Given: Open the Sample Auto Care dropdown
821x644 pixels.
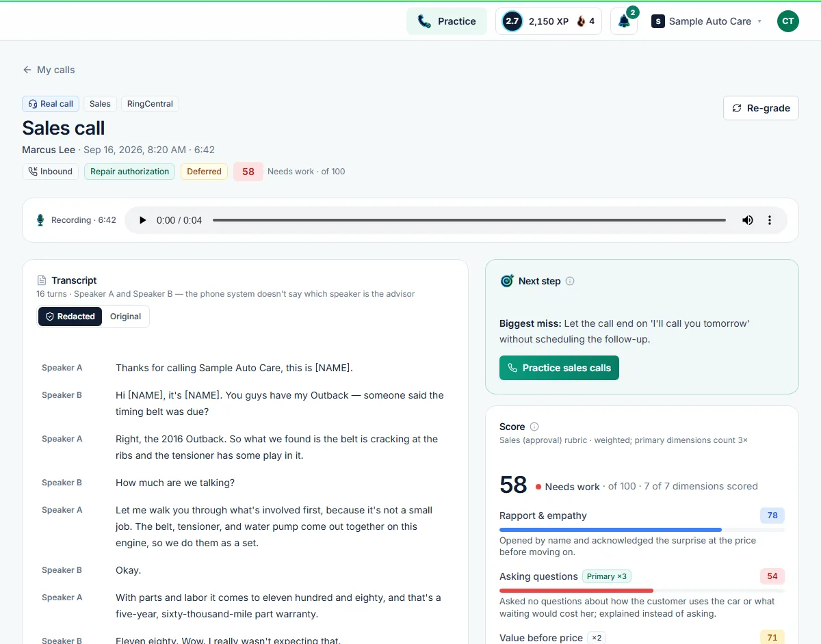Looking at the screenshot, I should tap(707, 21).
